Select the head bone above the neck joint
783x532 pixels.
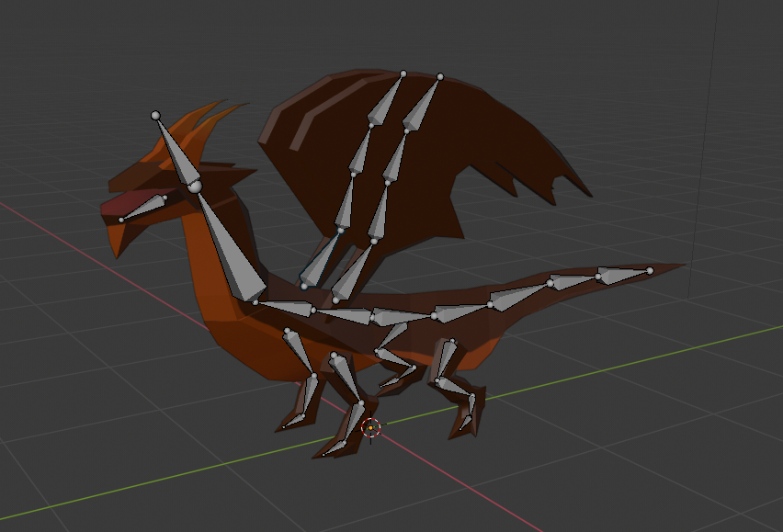176,153
